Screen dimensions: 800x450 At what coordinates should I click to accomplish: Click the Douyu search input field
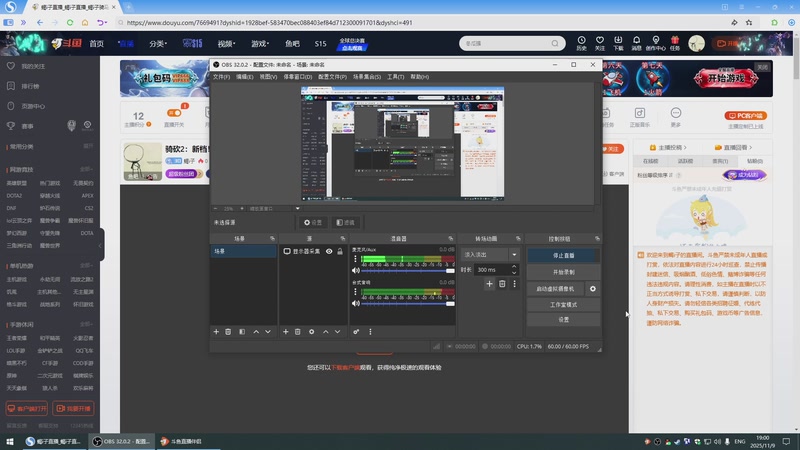click(x=506, y=43)
